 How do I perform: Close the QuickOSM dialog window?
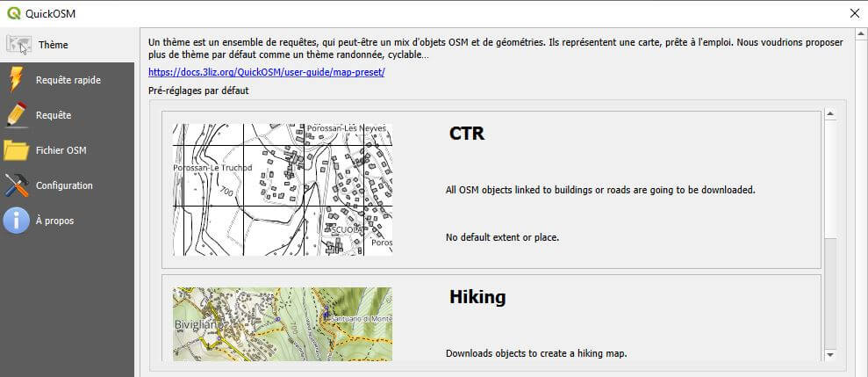pos(855,12)
